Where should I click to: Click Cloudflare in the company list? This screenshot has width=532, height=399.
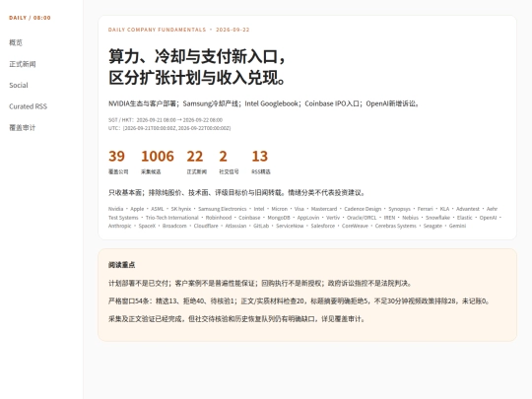206,226
